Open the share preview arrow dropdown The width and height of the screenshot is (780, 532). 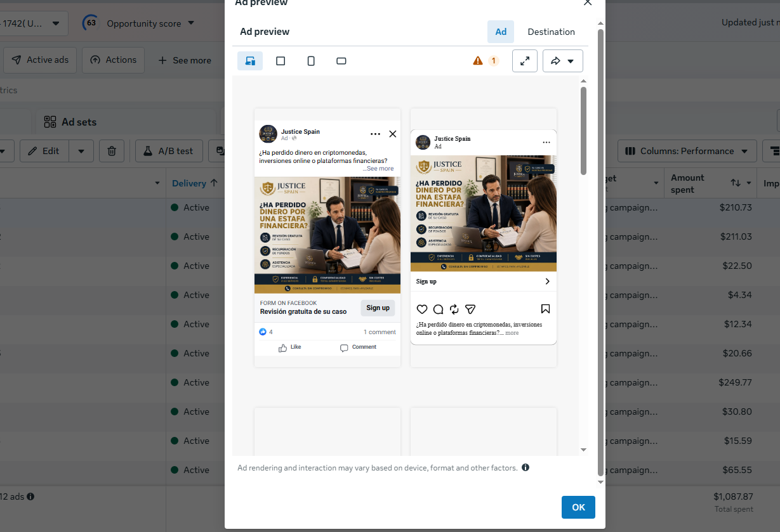(x=563, y=61)
